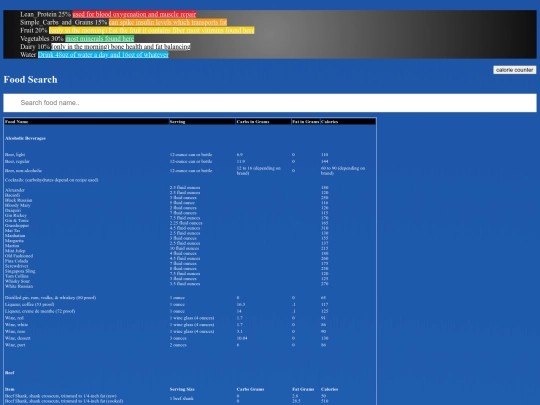Viewport: 540px width, 405px height.
Task: Select the Margarita cocktail name
Action: pos(14,241)
